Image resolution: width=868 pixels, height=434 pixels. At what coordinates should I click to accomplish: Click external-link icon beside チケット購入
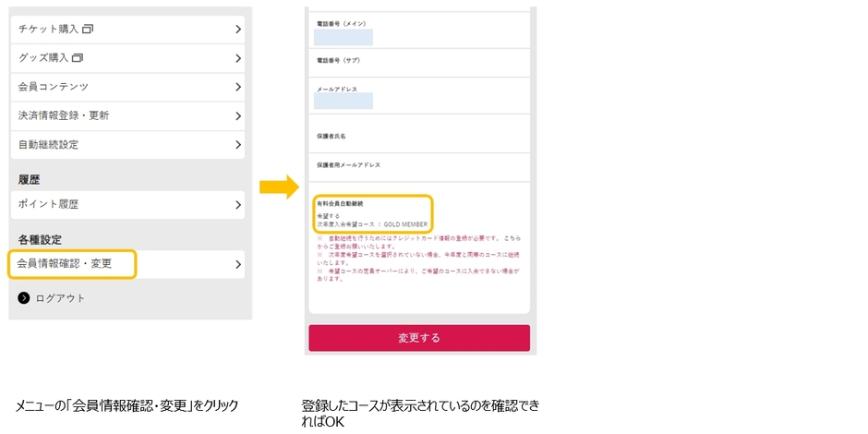(x=88, y=30)
